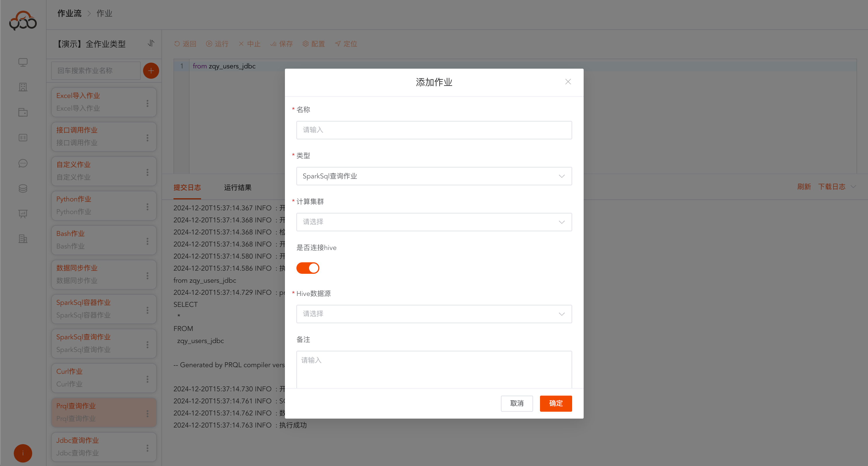This screenshot has height=466, width=868.
Task: Click the 确定 confirm button
Action: click(556, 403)
